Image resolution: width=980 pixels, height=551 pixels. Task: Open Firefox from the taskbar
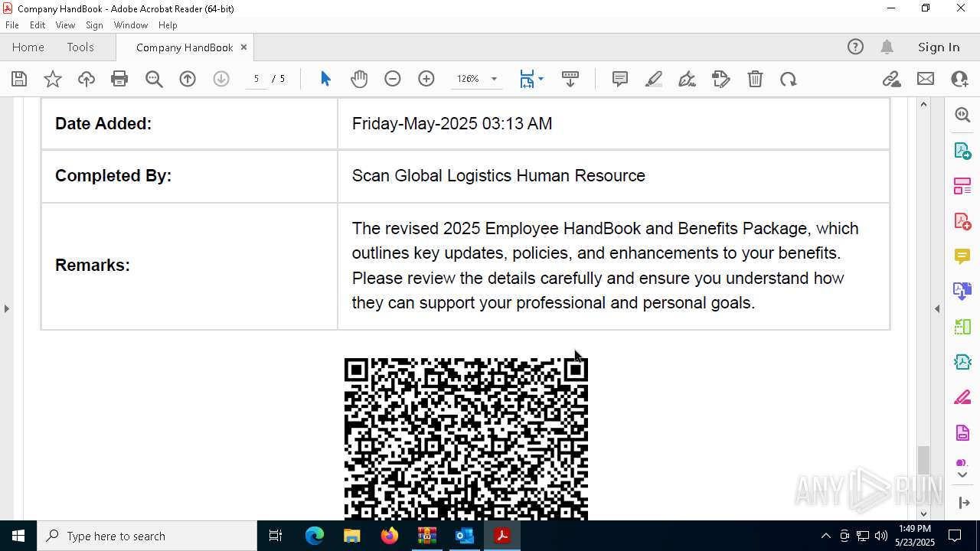[x=390, y=536]
